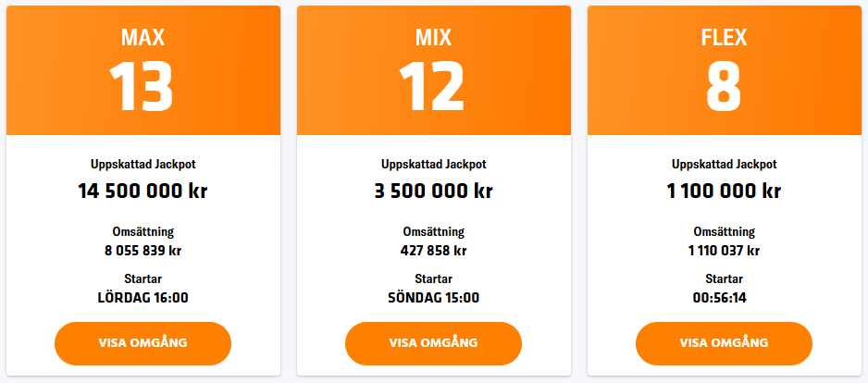Click the FLEX heading label
The image size is (868, 383).
(x=724, y=38)
